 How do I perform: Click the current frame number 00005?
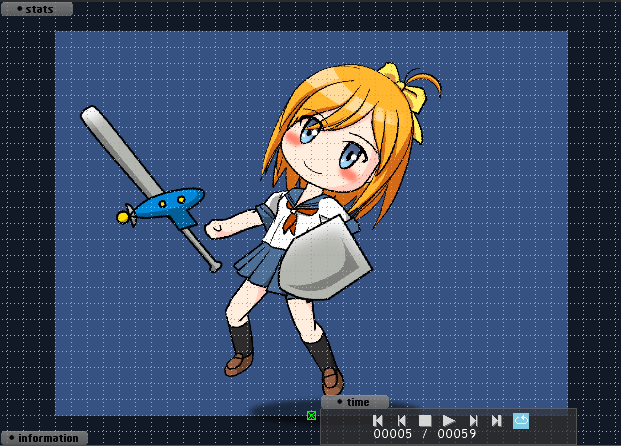click(x=392, y=434)
